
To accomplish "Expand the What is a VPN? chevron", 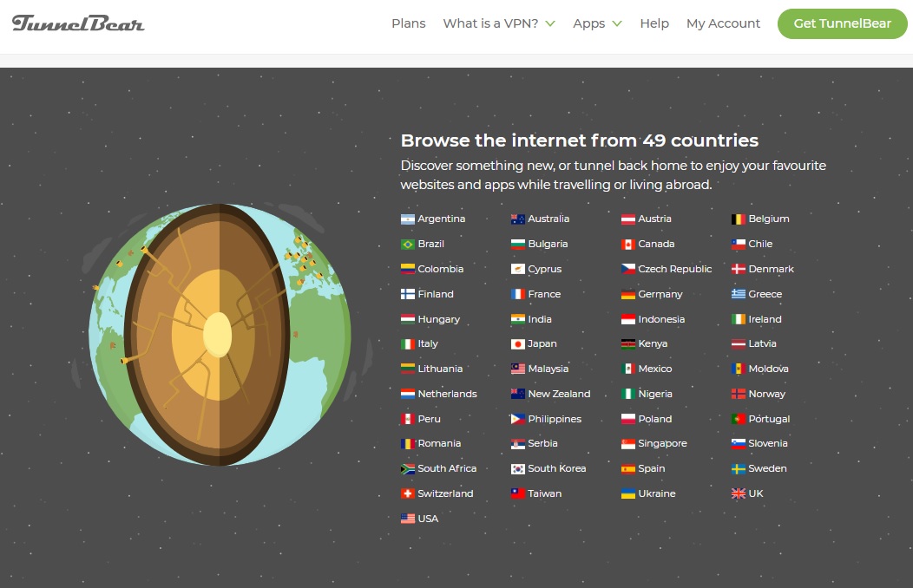I will click(x=550, y=23).
